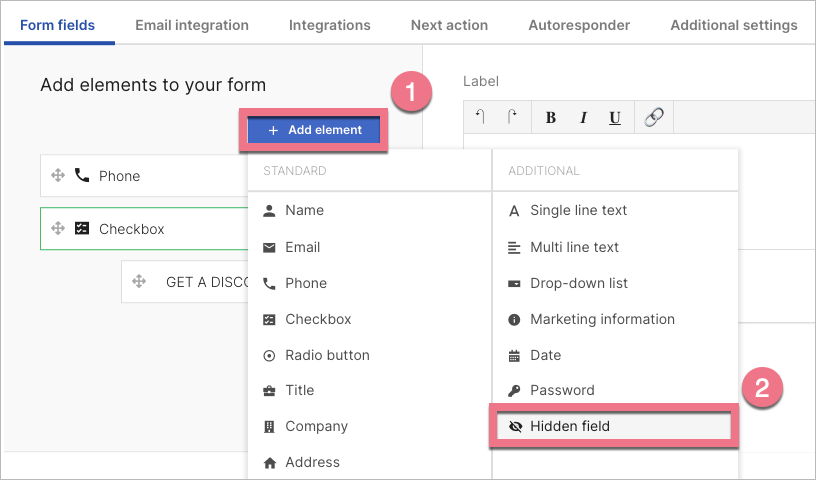Select Multi line text element option
Image resolution: width=816 pixels, height=480 pixels.
click(x=574, y=247)
